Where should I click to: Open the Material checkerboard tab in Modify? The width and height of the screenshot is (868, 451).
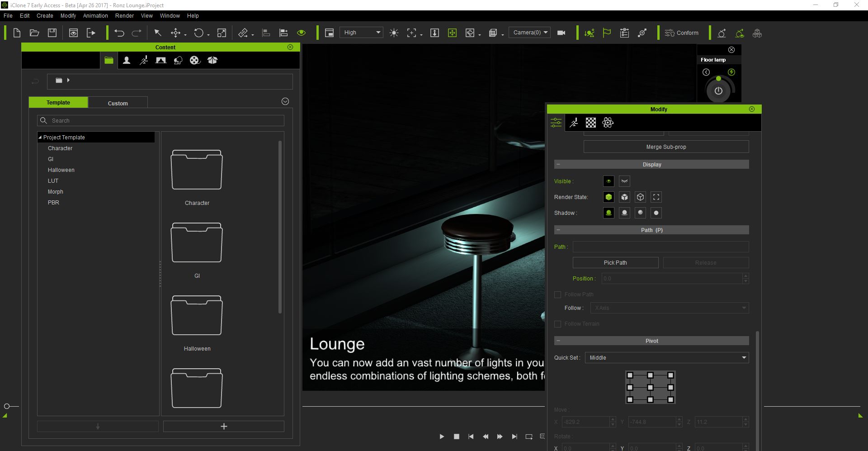tap(590, 123)
